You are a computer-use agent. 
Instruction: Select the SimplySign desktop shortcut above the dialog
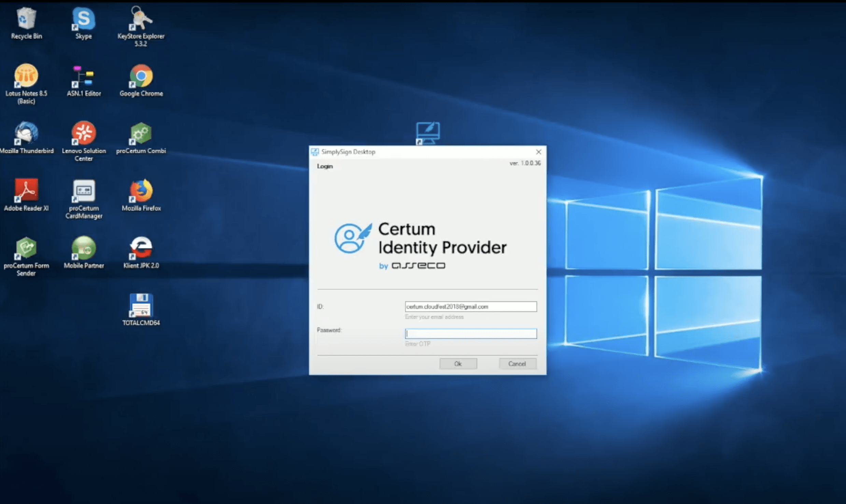[x=427, y=133]
